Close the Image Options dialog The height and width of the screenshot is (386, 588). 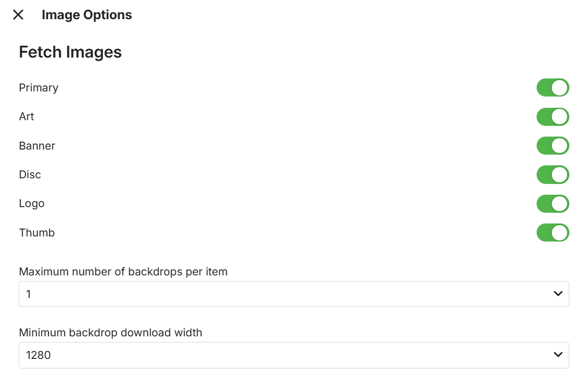click(18, 15)
